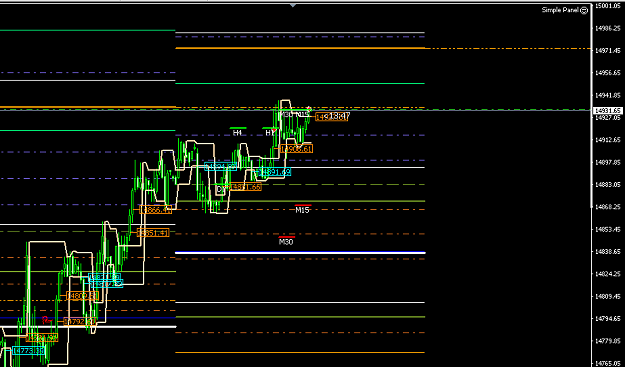This screenshot has height=367, width=625.
Task: Click 15001.05 on the price scale
Action: 609,6
